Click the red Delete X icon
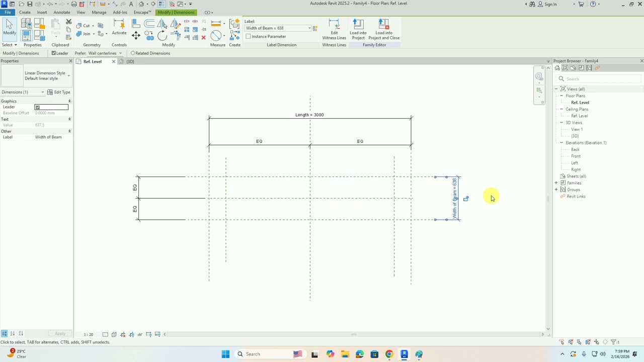This screenshot has width=644, height=362. tap(203, 38)
